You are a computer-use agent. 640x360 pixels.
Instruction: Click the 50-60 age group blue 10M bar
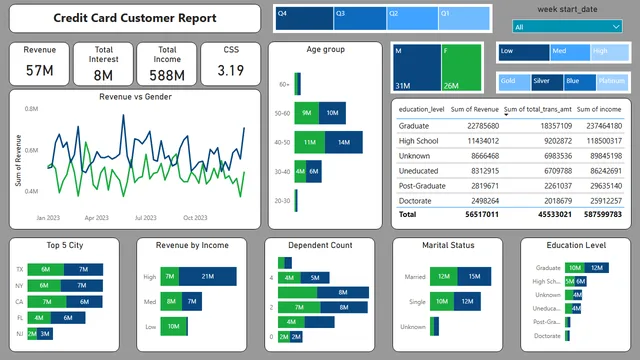(x=332, y=113)
